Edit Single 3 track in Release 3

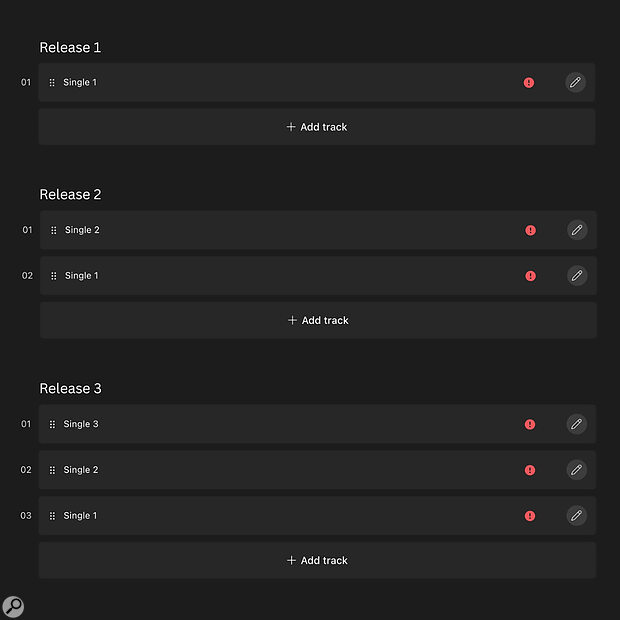coord(577,424)
